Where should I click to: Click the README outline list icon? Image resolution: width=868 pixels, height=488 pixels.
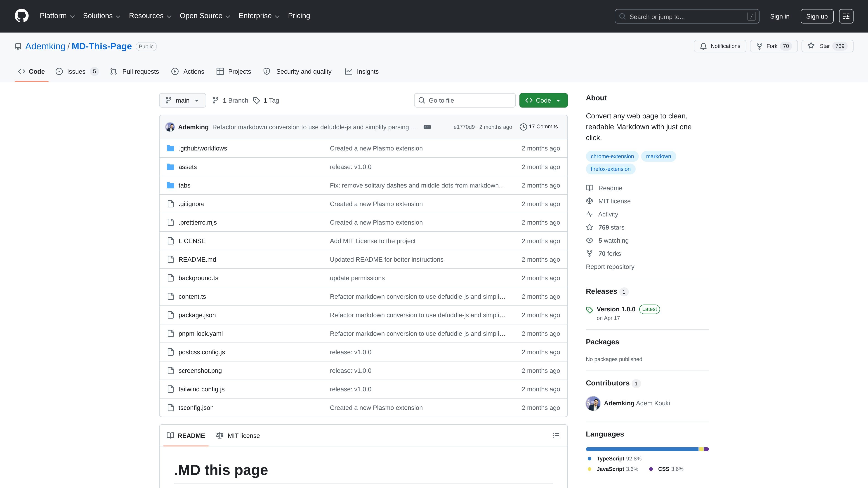click(x=556, y=435)
